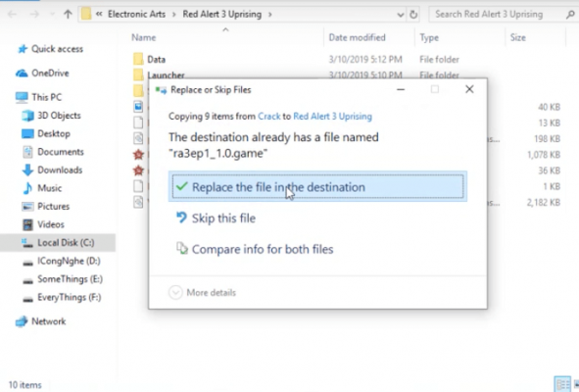The image size is (579, 392).
Task: Show hidden path folders via double chevron
Action: 99,15
